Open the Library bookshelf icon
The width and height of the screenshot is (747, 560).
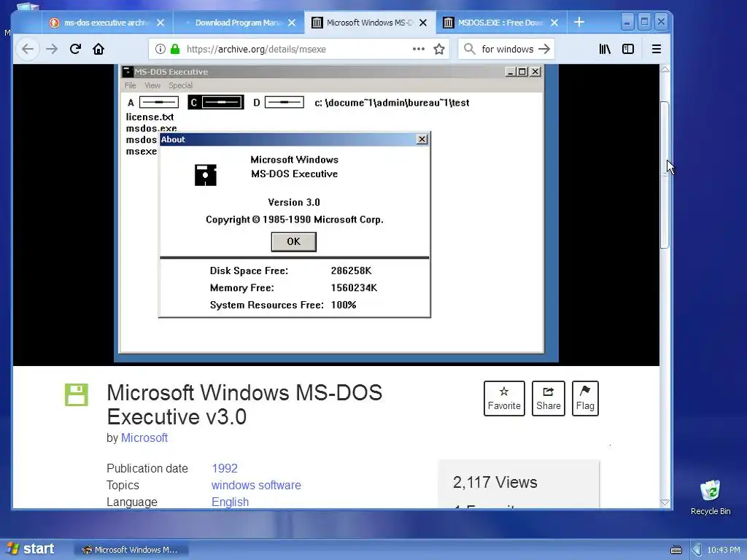(605, 49)
